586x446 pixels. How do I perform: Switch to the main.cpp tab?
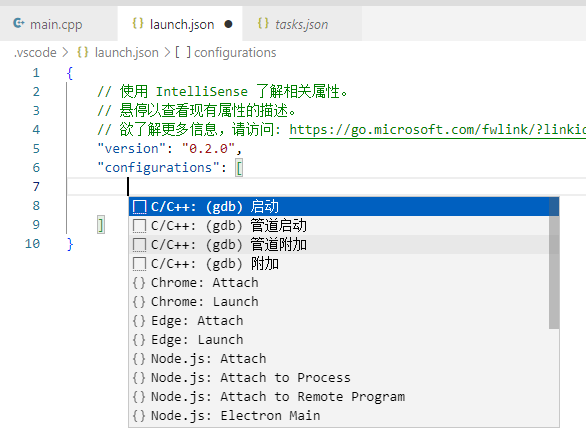59,24
